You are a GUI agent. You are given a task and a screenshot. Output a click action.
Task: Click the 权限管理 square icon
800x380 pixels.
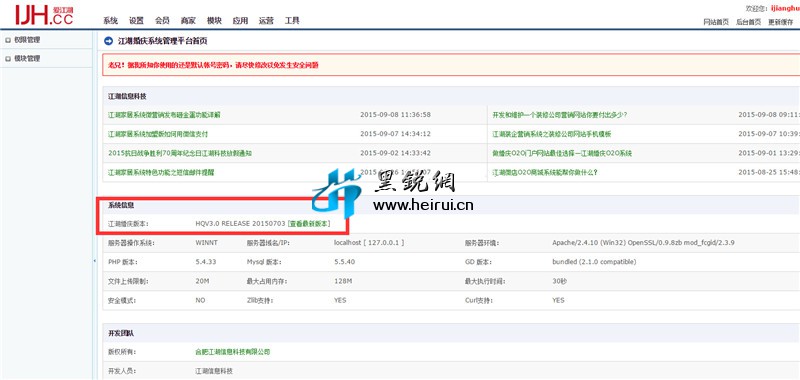(x=8, y=40)
